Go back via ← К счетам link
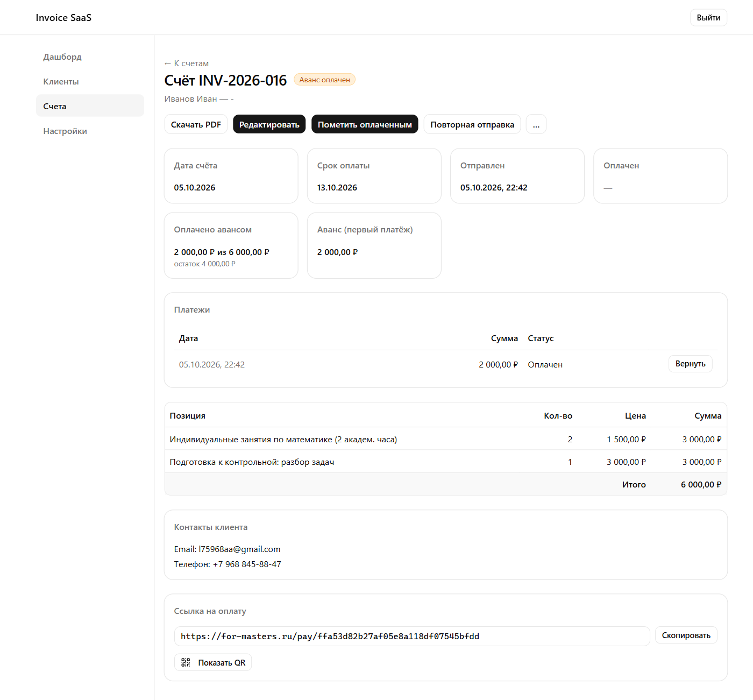 coord(186,63)
